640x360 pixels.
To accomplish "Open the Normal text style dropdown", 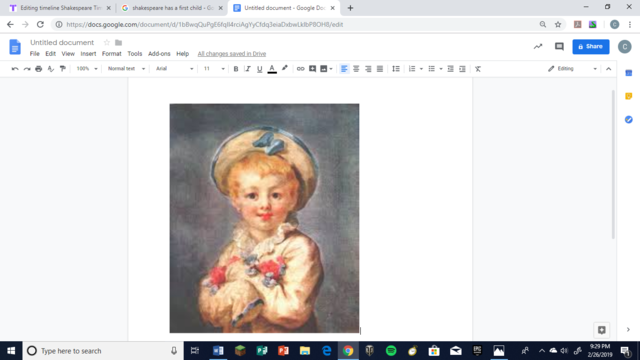I will tap(126, 69).
